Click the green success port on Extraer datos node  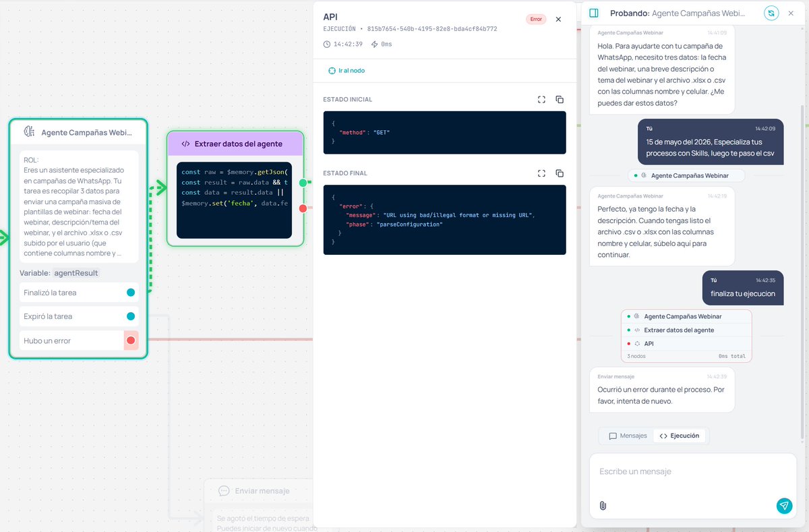pos(303,183)
